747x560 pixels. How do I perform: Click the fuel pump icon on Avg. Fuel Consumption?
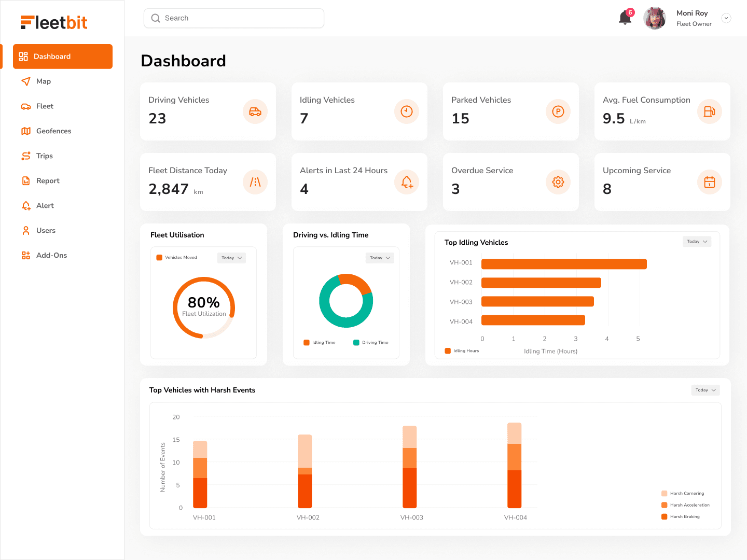click(x=709, y=111)
